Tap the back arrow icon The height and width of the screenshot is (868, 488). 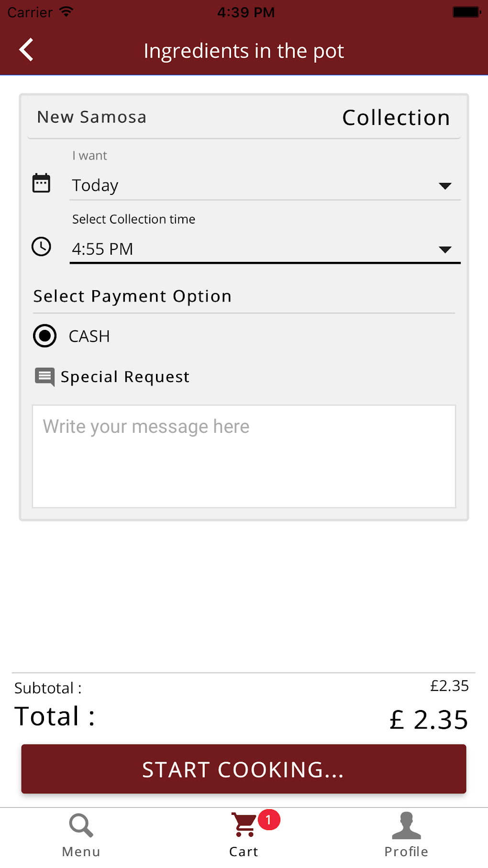[x=27, y=50]
